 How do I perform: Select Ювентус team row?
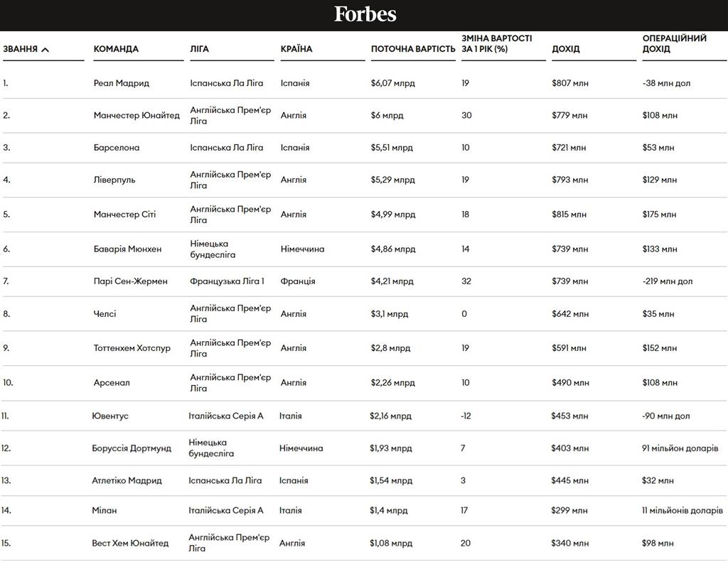[x=110, y=416]
